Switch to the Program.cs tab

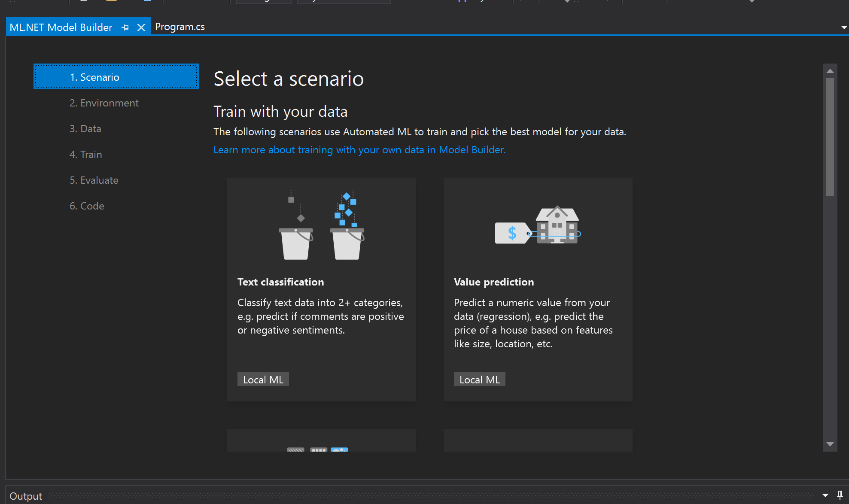point(180,27)
